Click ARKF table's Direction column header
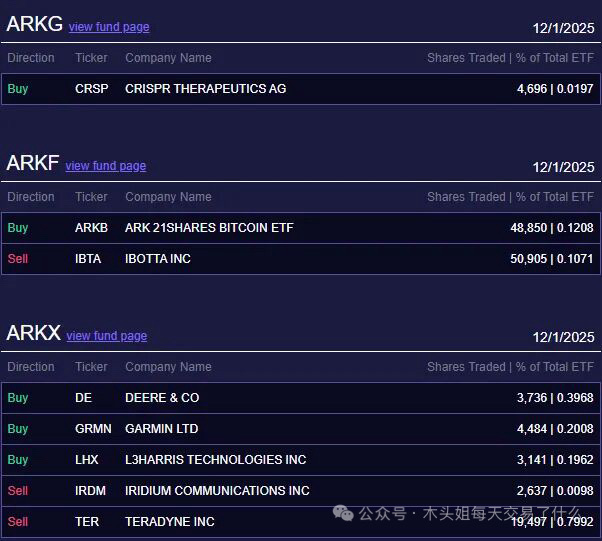This screenshot has width=602, height=541. pyautogui.click(x=31, y=197)
